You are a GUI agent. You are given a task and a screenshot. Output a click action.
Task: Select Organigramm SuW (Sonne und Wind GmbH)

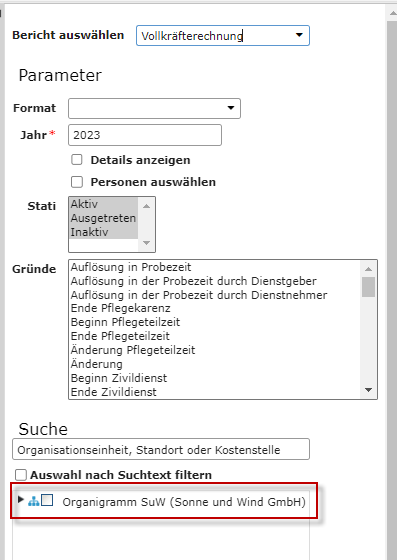tap(184, 502)
